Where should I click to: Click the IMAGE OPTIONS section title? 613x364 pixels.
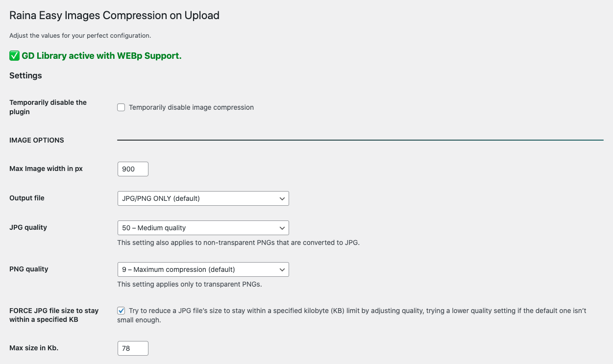37,140
